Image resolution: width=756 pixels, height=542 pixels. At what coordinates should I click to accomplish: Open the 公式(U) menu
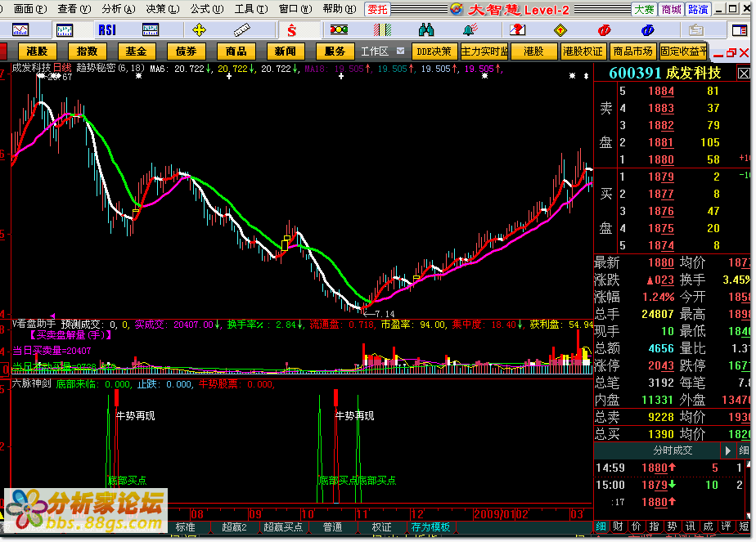207,9
